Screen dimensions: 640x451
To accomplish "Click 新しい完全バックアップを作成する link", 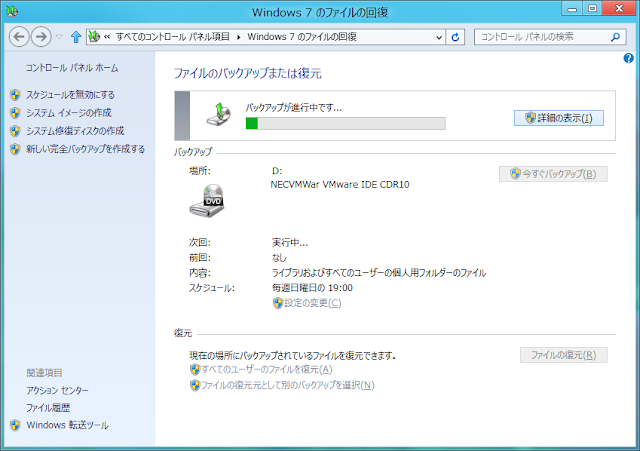I will click(x=85, y=149).
